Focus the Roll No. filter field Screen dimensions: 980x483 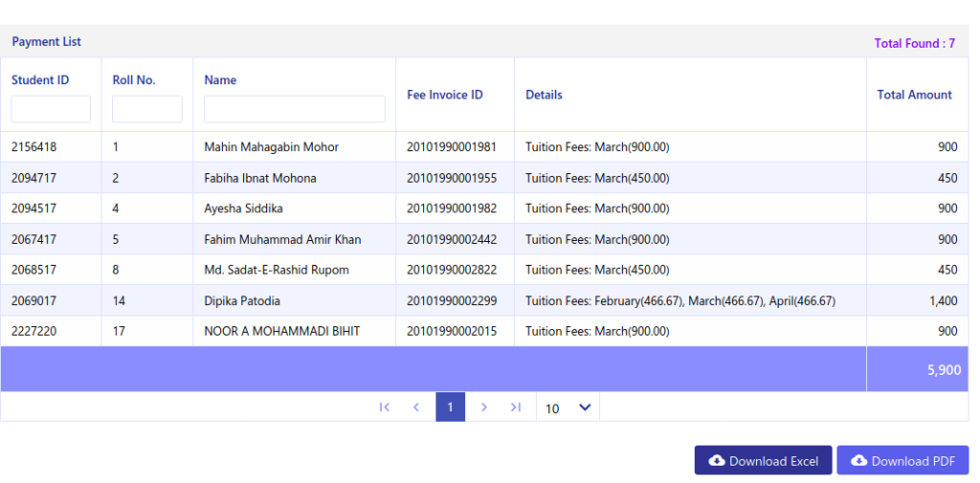pyautogui.click(x=146, y=109)
